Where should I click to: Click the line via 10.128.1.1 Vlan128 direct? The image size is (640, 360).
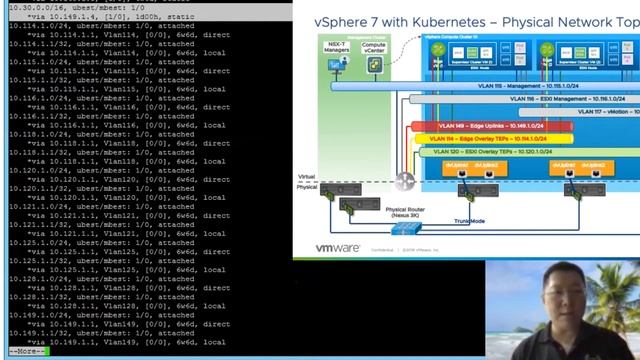click(129, 288)
